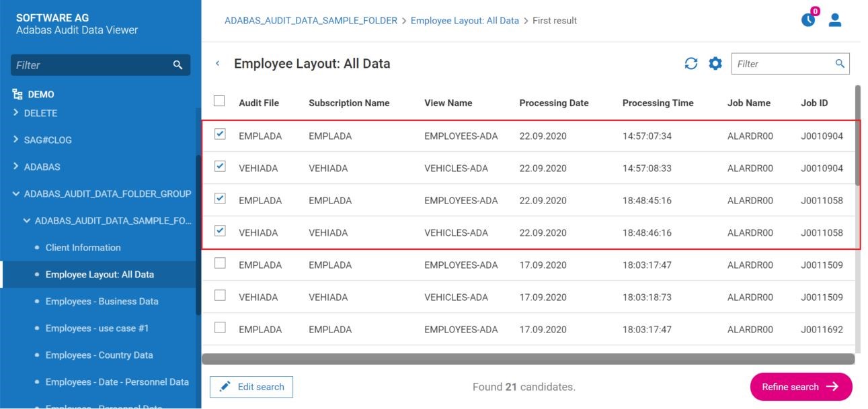Click the table horizontal scrollbar

(528, 359)
